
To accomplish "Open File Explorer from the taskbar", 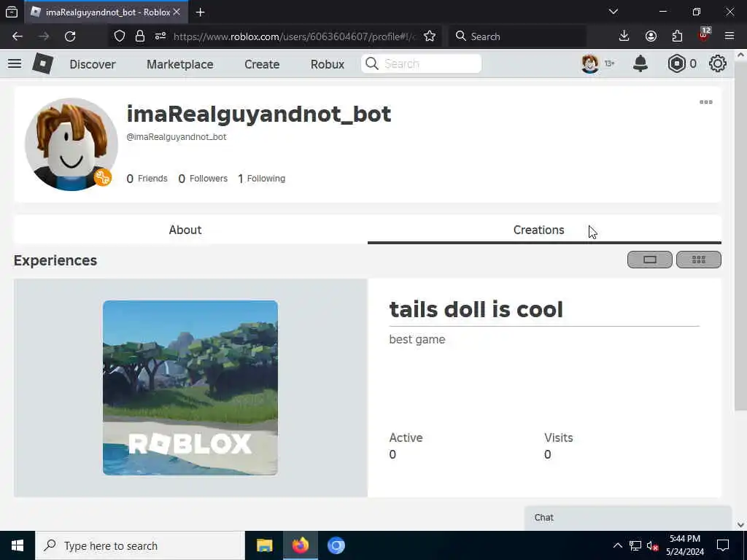I will [x=264, y=545].
